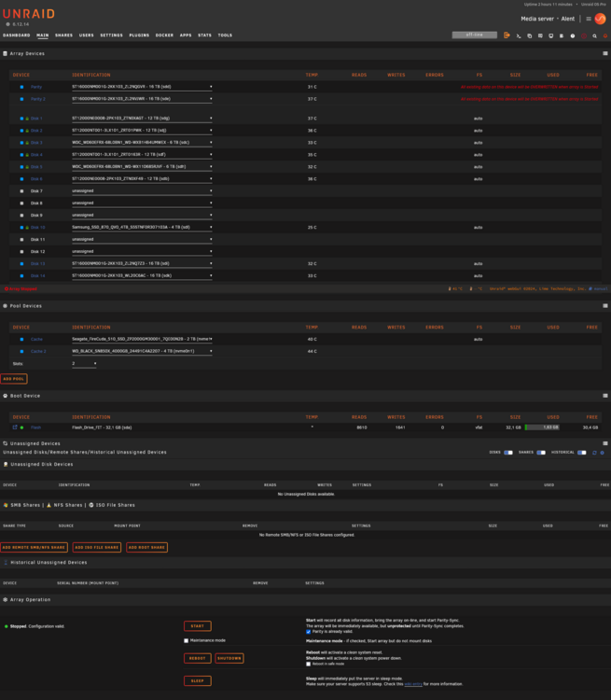611x700 pixels.
Task: Open the web terminal icon
Action: 518,35
